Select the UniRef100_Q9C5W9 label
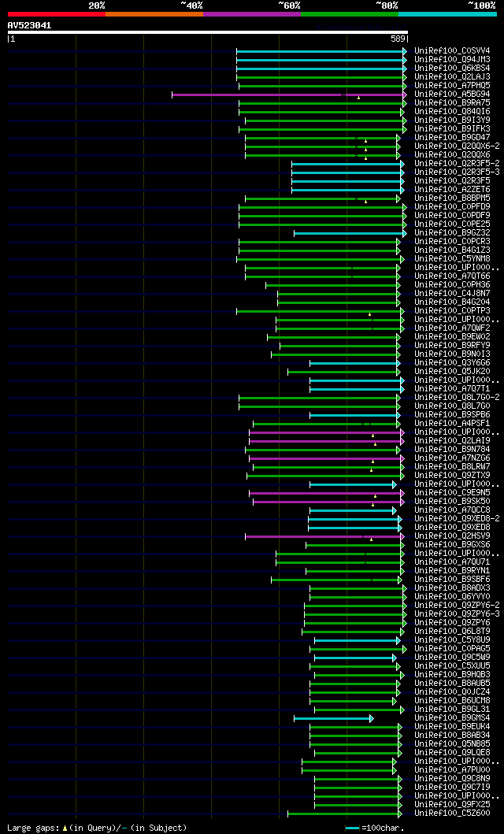The image size is (504, 834). (x=453, y=658)
